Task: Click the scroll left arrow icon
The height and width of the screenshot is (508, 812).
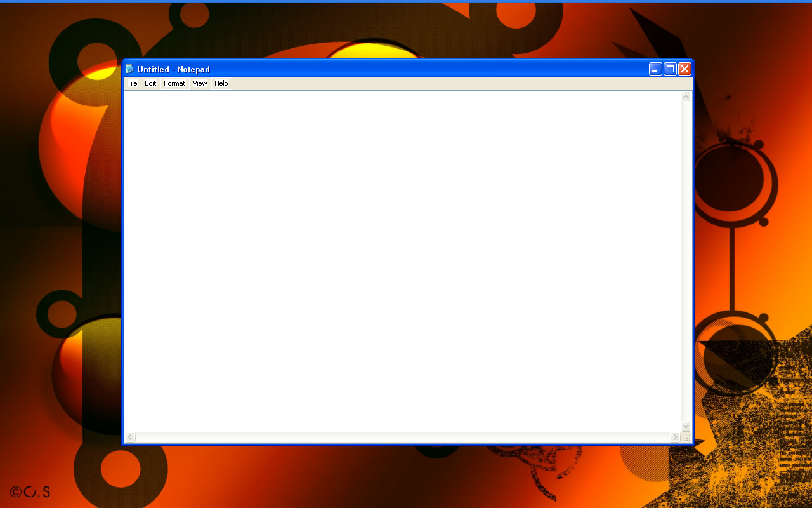Action: (130, 437)
